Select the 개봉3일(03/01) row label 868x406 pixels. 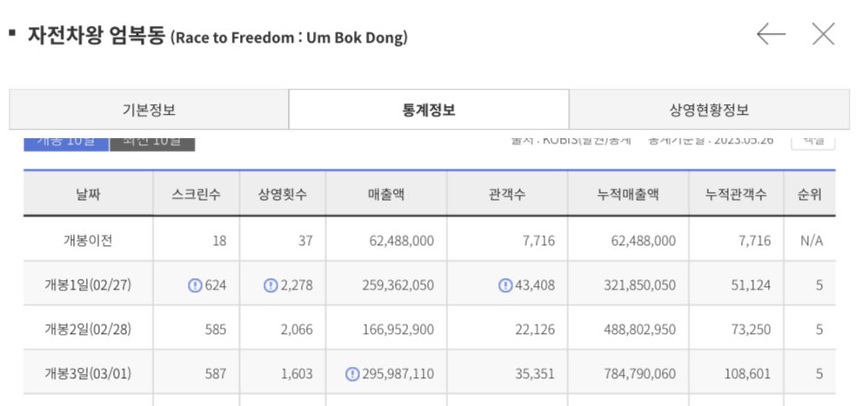[88, 375]
